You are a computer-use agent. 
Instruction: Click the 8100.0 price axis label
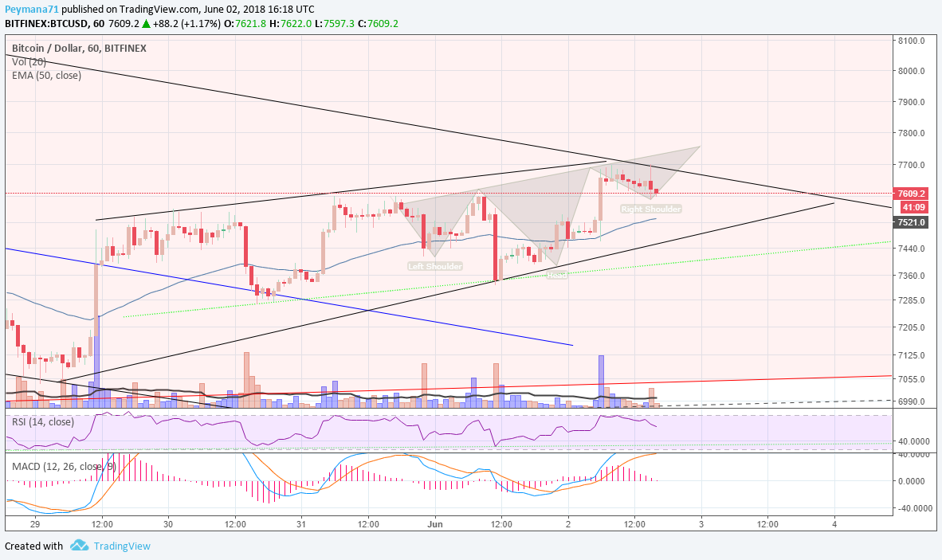[x=911, y=41]
